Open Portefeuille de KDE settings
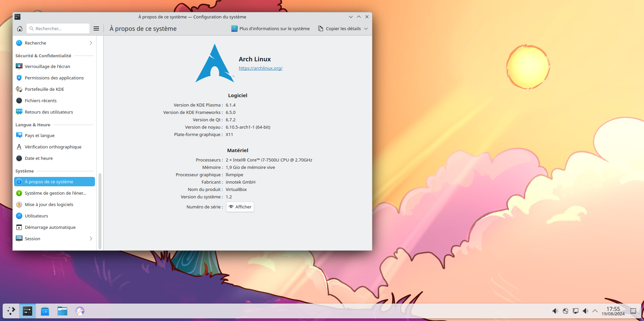This screenshot has width=644, height=321. (54, 89)
